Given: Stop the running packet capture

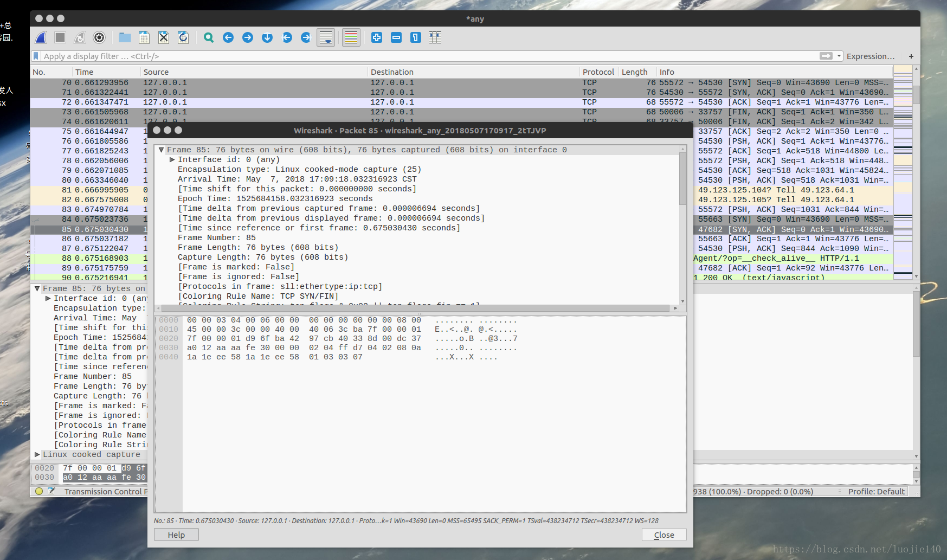Looking at the screenshot, I should pyautogui.click(x=60, y=37).
